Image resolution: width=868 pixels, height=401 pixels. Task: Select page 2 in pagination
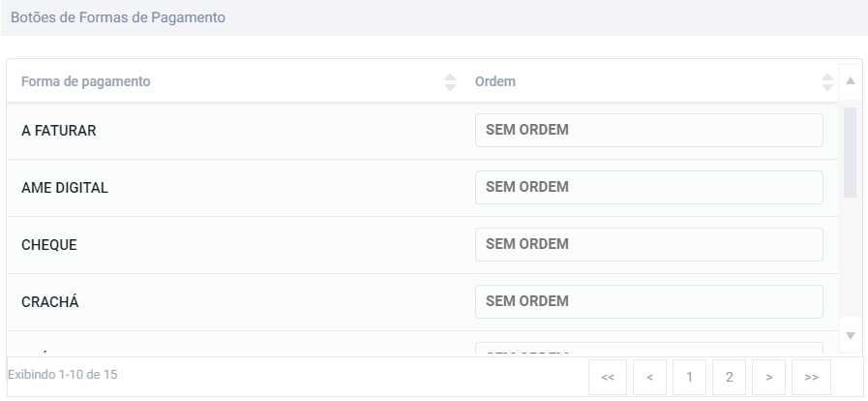(x=729, y=377)
